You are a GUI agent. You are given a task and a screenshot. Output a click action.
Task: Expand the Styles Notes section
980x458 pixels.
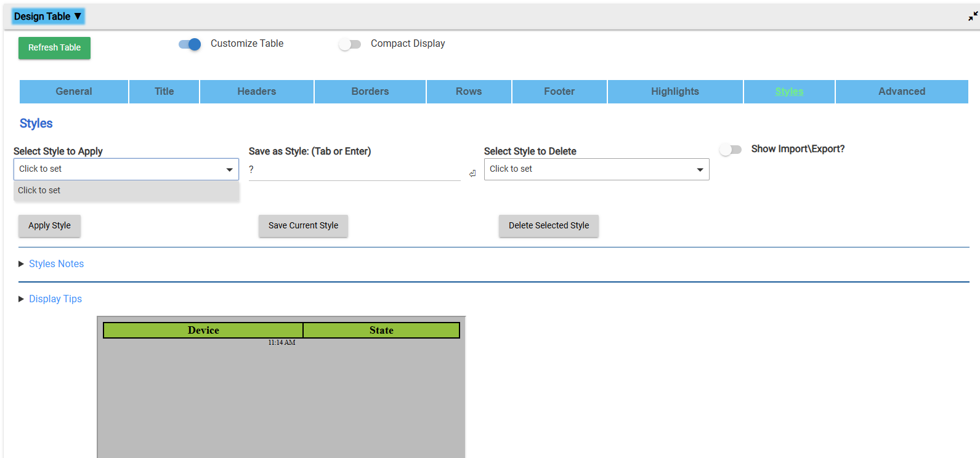tap(56, 263)
